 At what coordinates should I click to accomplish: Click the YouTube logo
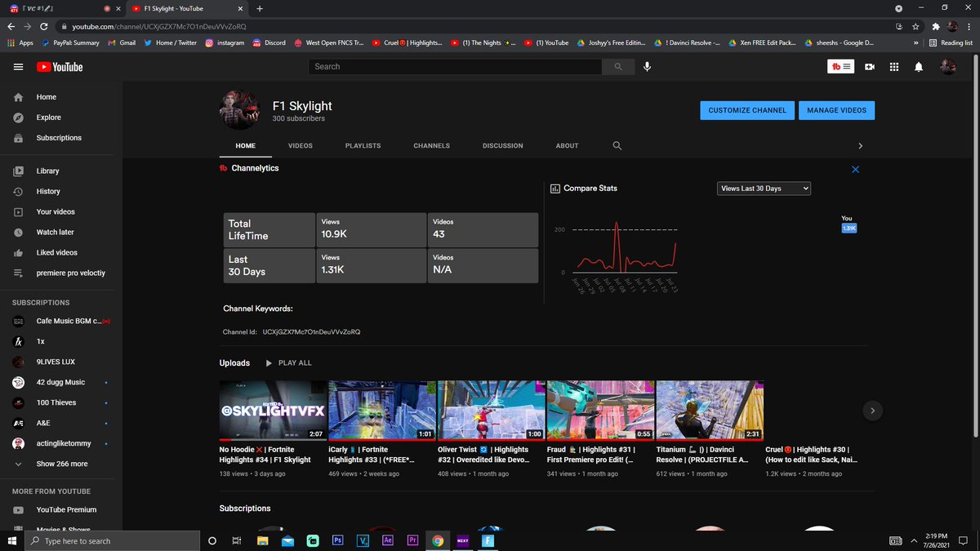(x=60, y=67)
